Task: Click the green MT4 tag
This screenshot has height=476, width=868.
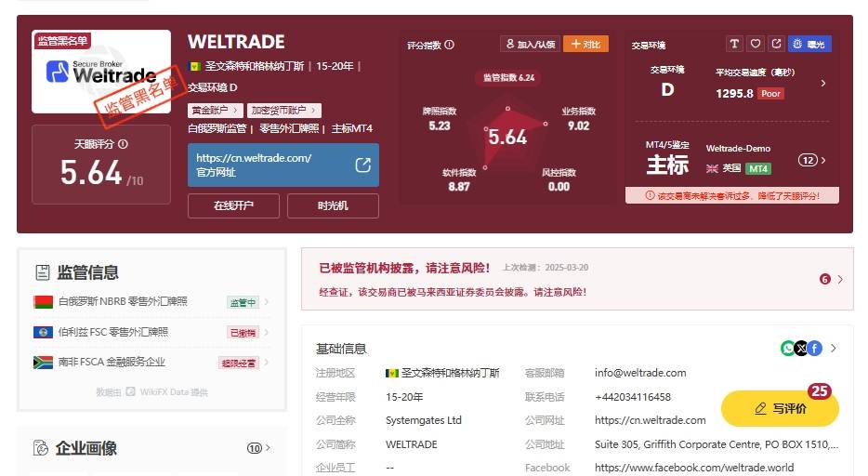Action: pyautogui.click(x=758, y=169)
